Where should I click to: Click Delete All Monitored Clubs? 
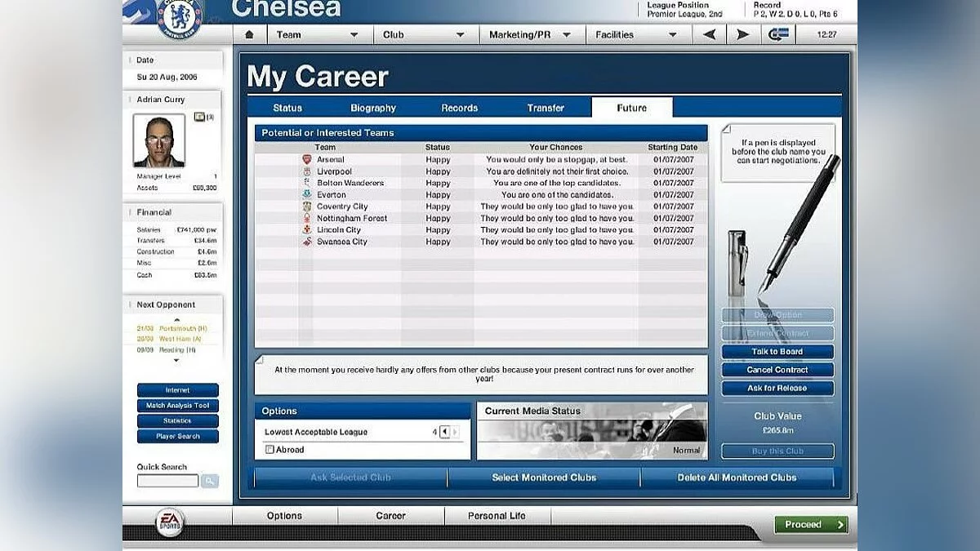737,478
